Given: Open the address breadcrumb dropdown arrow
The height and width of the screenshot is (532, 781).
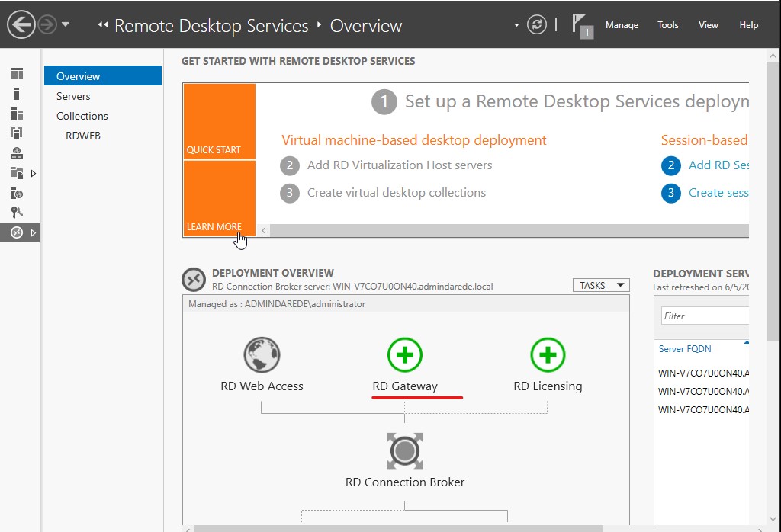Looking at the screenshot, I should click(516, 25).
